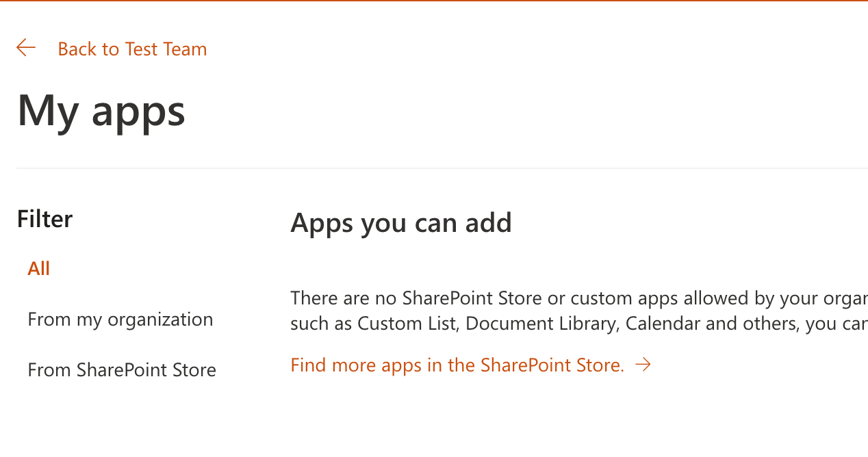Click the arrow icon after SharePoint Store link
Screen dimensions: 868x457
pyautogui.click(x=643, y=365)
